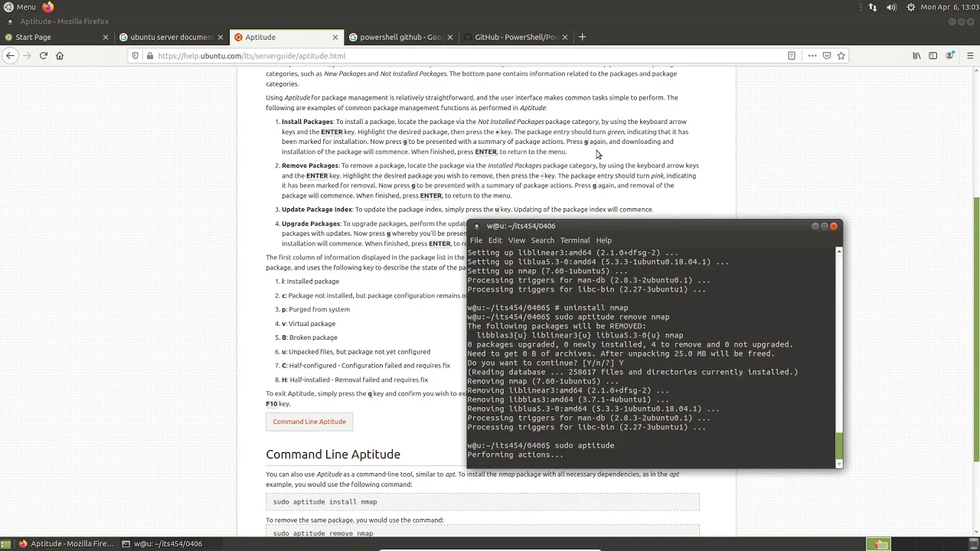980x551 pixels.
Task: Open the Terminal menu in terminal
Action: [x=575, y=240]
